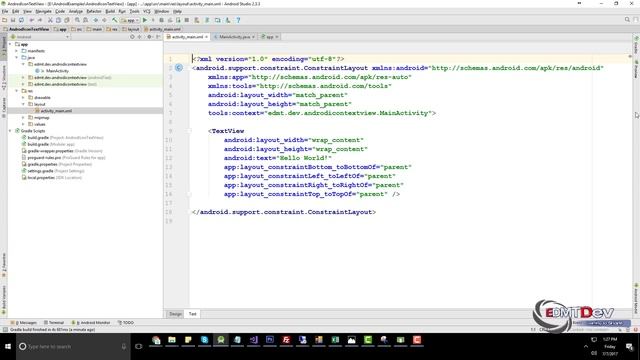Click the Replace icon in toolbar
Image resolution: width=640 pixels, height=360 pixels.
[x=85, y=20]
